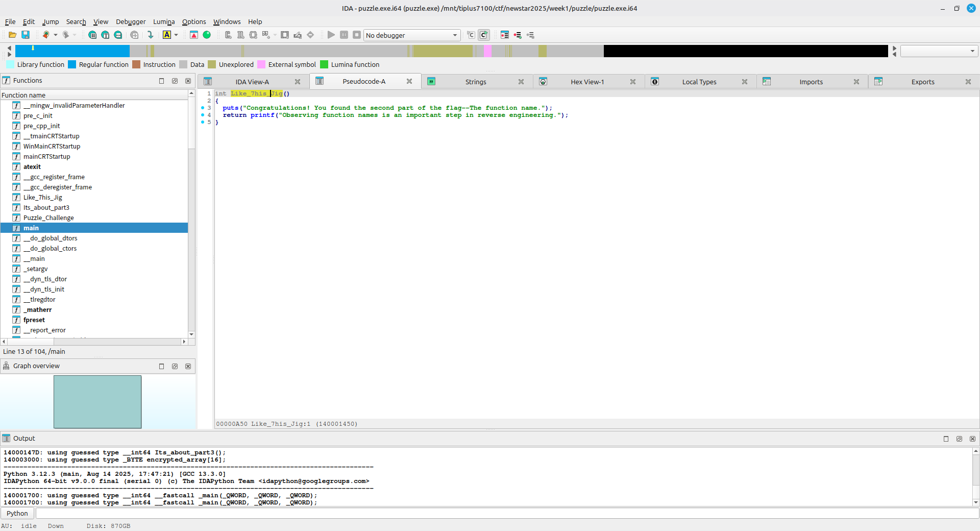This screenshot has width=980, height=531.
Task: Open the No debugger dropdown
Action: pos(411,35)
